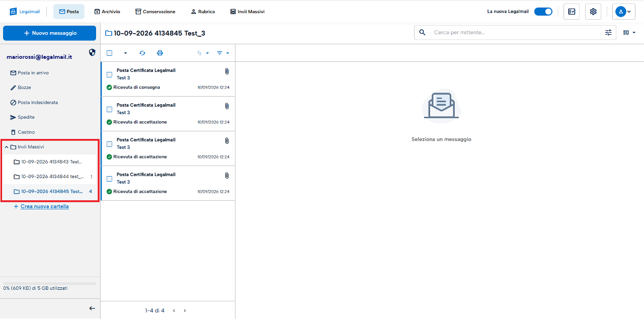Click the checklist panel icon near top right

click(x=572, y=12)
